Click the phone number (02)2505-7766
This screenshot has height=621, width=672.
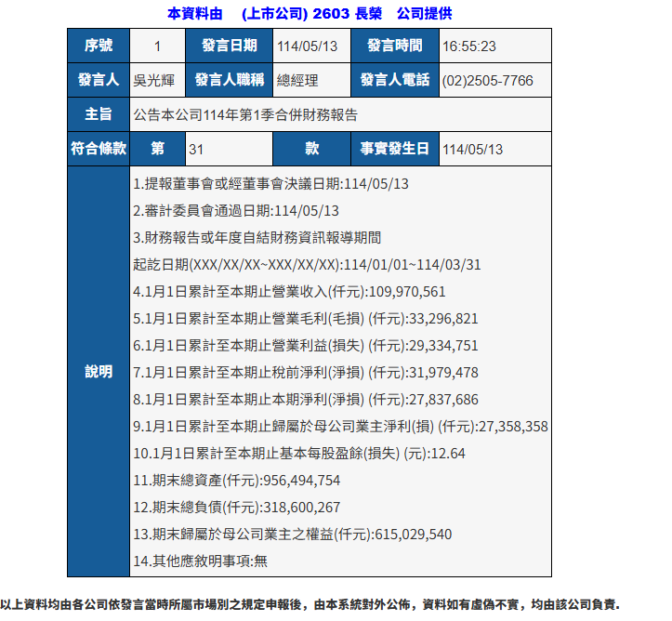[488, 81]
